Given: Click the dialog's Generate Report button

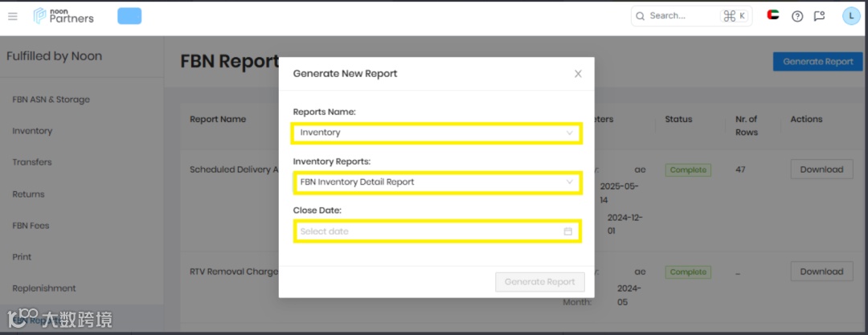Looking at the screenshot, I should tap(540, 282).
